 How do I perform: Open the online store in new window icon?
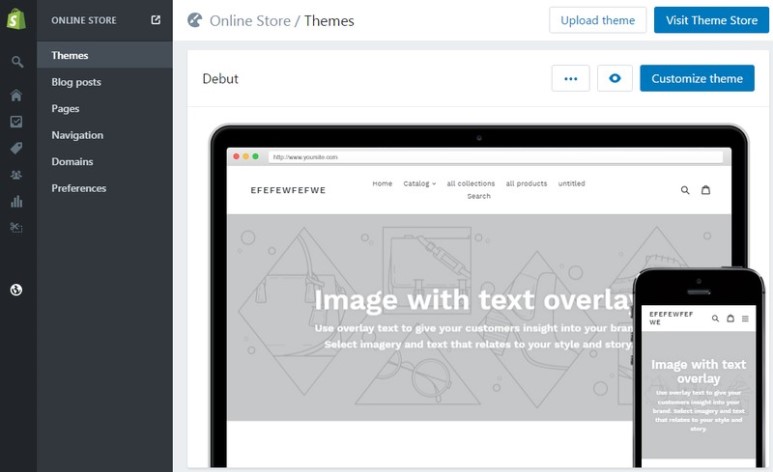coord(155,20)
